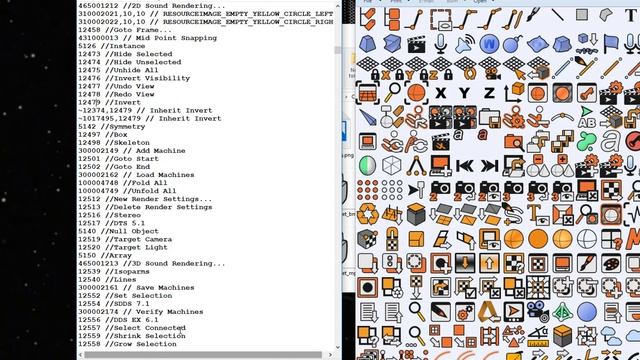Screen dimensions: 640x360
Task: Select the white hollow dots grid icon
Action: 392,190
